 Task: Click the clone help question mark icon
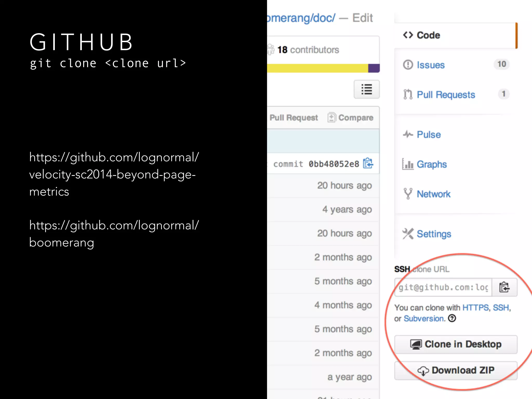click(452, 318)
